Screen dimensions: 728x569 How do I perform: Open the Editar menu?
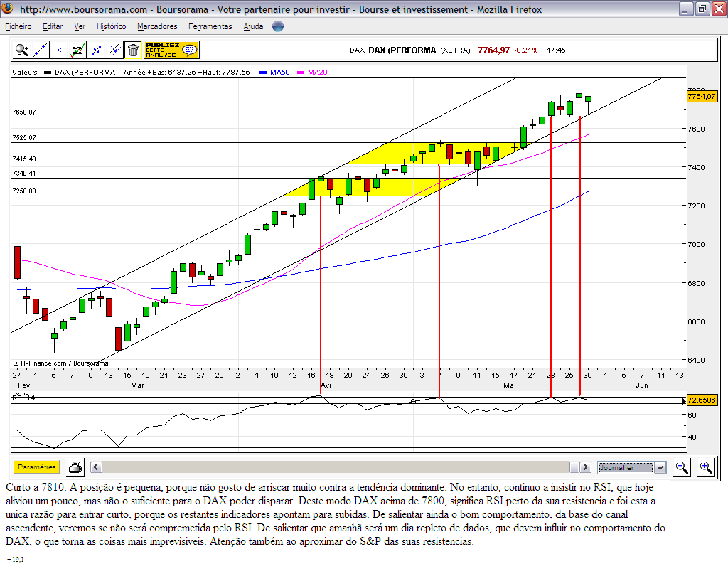pos(53,26)
